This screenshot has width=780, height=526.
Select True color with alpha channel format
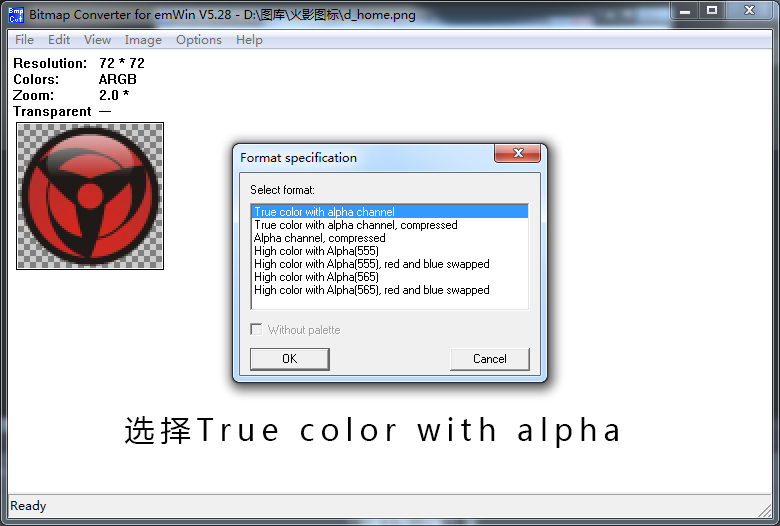tap(390, 211)
